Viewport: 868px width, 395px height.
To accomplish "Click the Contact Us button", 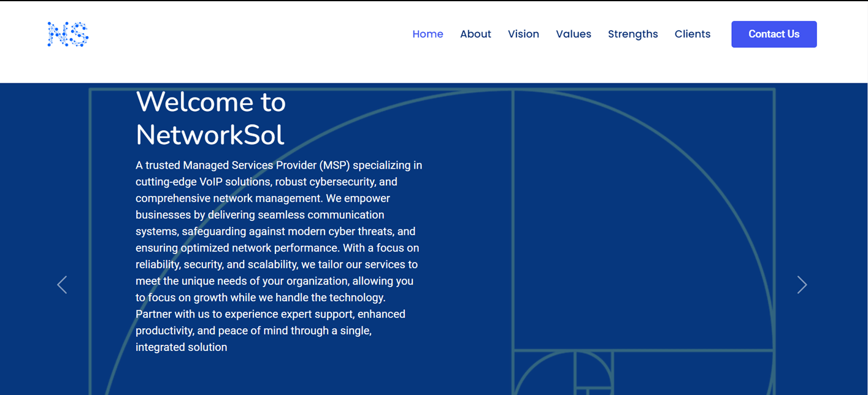I will pos(774,34).
